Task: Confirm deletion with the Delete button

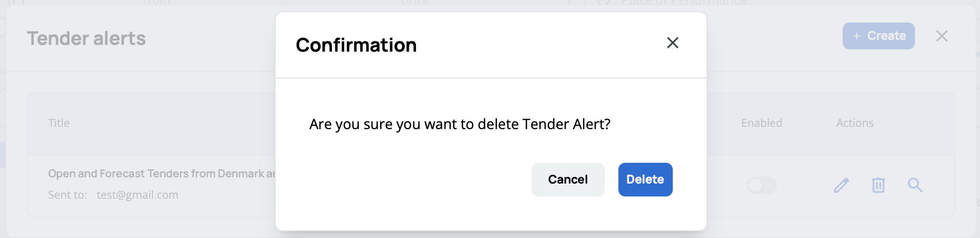Action: 645,180
